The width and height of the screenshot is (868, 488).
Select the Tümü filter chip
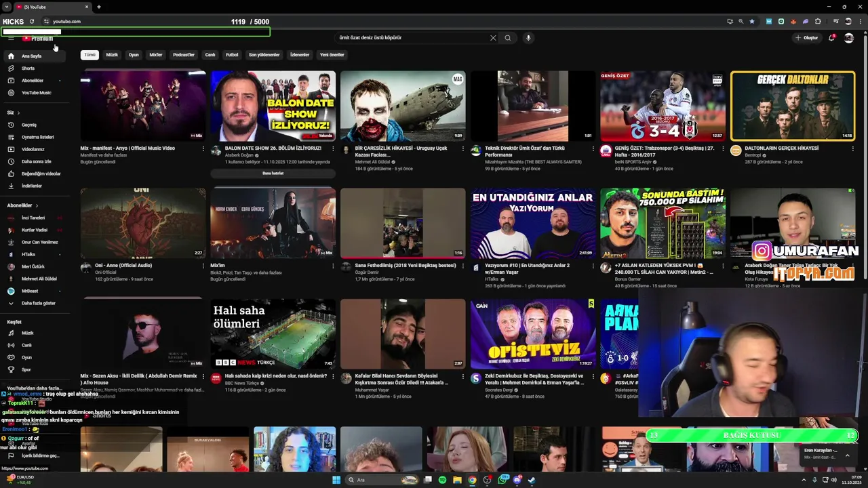coord(90,55)
